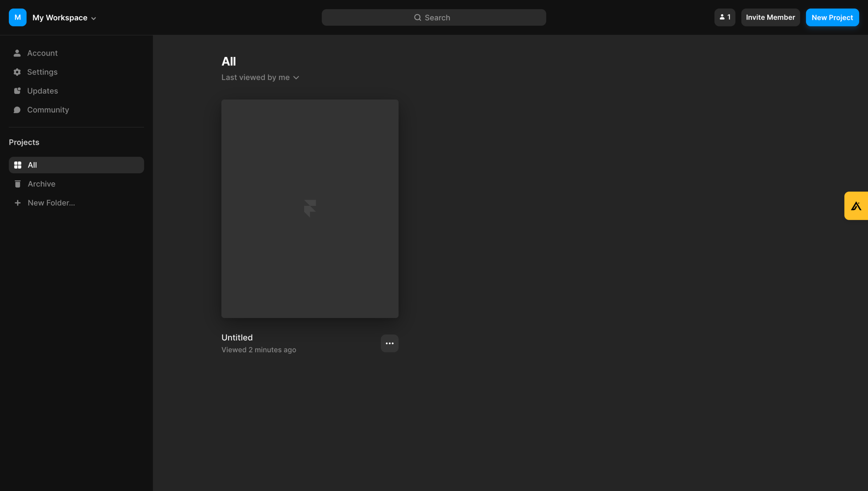This screenshot has width=868, height=491.
Task: Click the Community chat bubble icon
Action: pyautogui.click(x=17, y=110)
